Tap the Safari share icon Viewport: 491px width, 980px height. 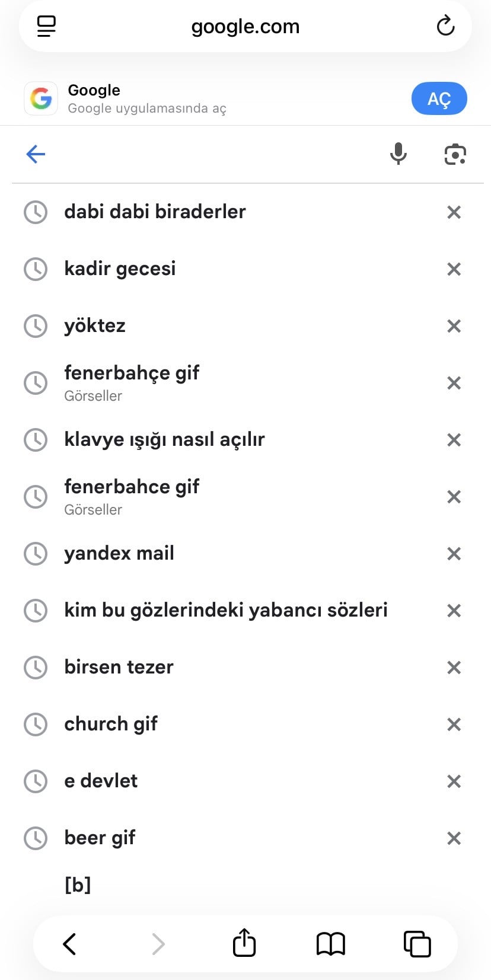coord(244,943)
